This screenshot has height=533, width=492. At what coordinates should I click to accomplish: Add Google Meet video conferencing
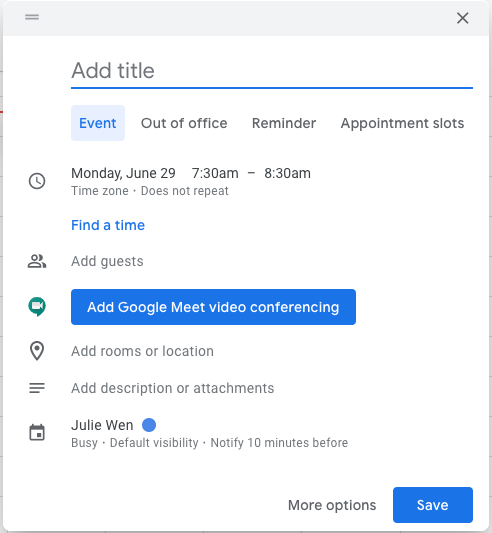click(x=213, y=307)
